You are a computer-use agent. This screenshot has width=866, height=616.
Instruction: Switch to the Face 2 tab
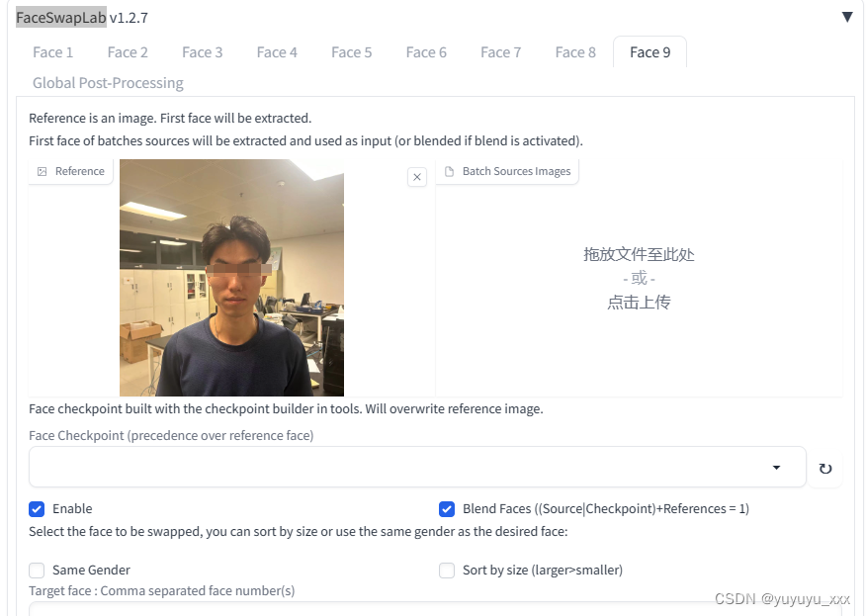click(x=128, y=52)
